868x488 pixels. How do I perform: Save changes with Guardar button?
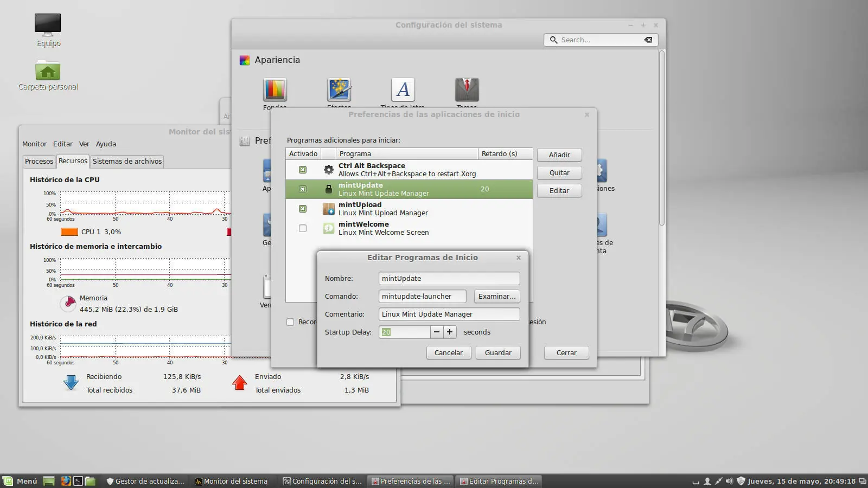tap(498, 352)
